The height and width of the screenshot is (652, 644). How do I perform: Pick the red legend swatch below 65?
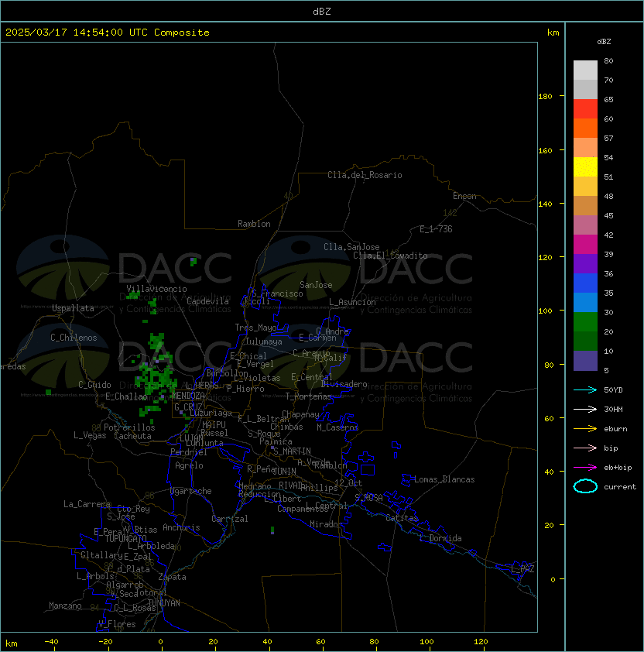585,109
